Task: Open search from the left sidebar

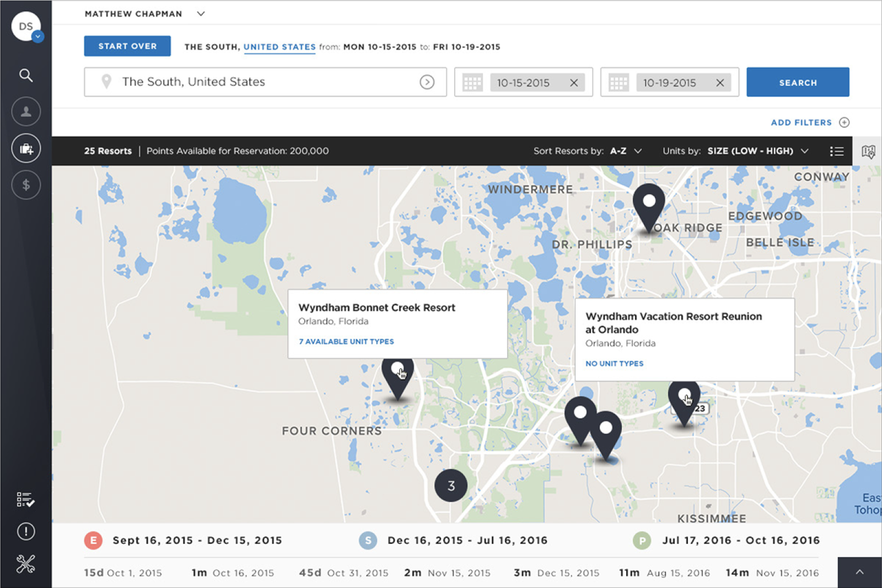Action: pyautogui.click(x=25, y=75)
